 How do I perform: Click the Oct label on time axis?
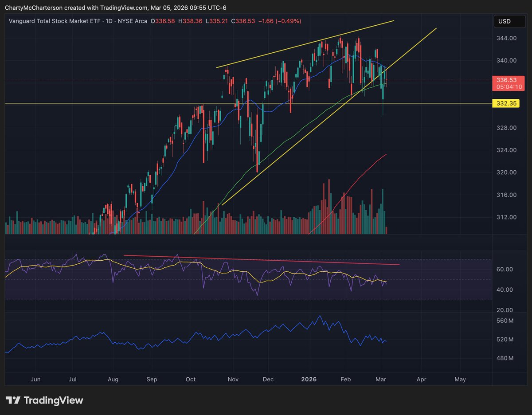pyautogui.click(x=191, y=380)
